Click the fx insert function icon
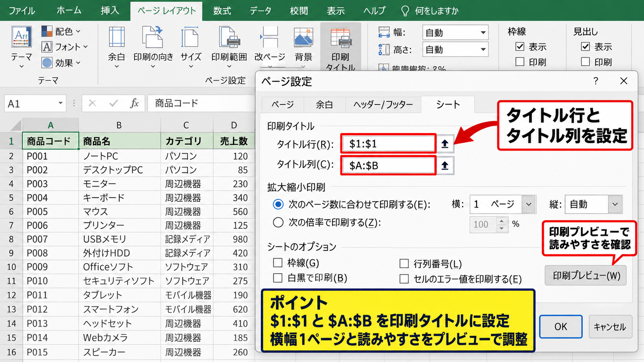Image resolution: width=644 pixels, height=362 pixels. pyautogui.click(x=134, y=103)
